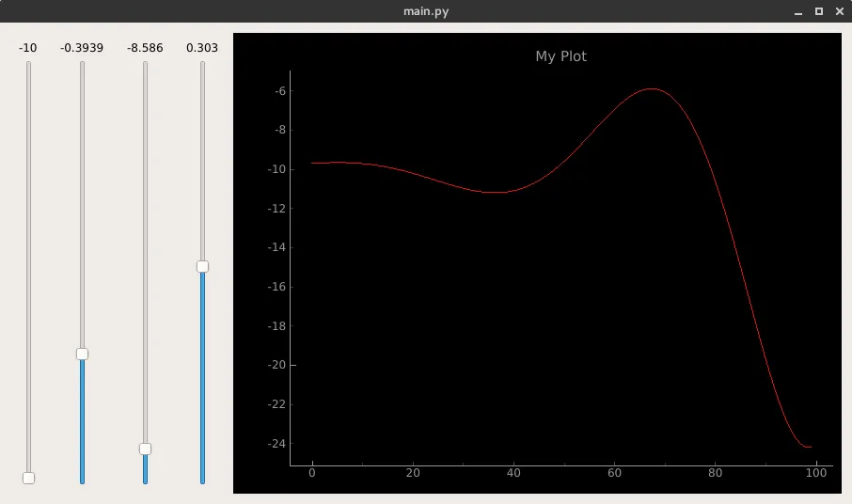
Task: Click the y-axis tick label -24
Action: (x=276, y=443)
